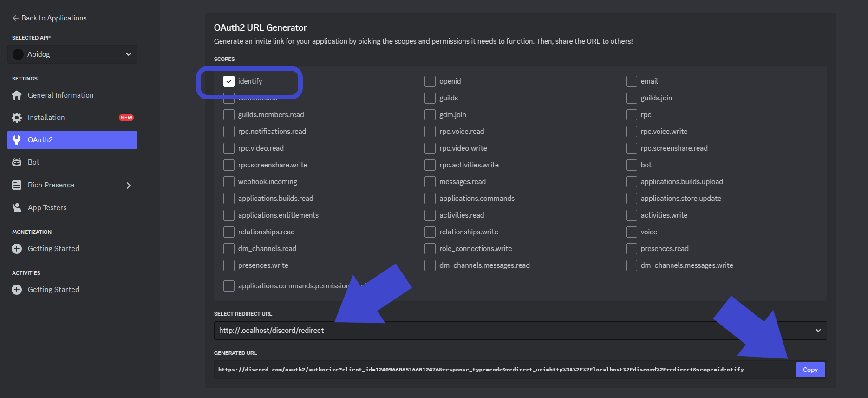Open the Apidog selected app dropdown
The height and width of the screenshot is (398, 868).
[x=72, y=54]
